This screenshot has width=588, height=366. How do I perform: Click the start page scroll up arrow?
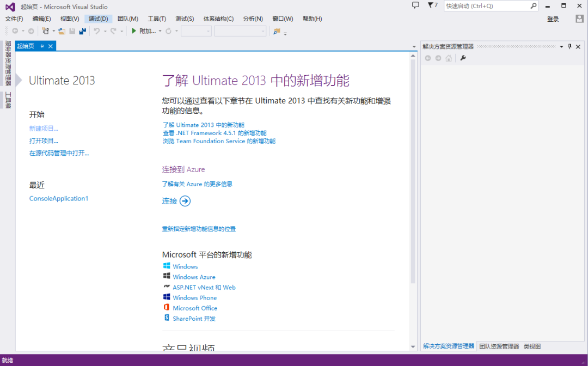click(413, 56)
